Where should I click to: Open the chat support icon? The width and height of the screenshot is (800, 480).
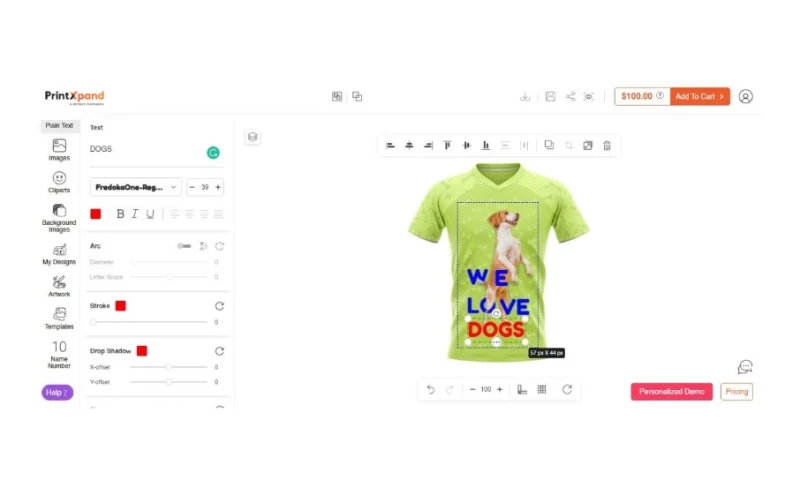pyautogui.click(x=745, y=367)
